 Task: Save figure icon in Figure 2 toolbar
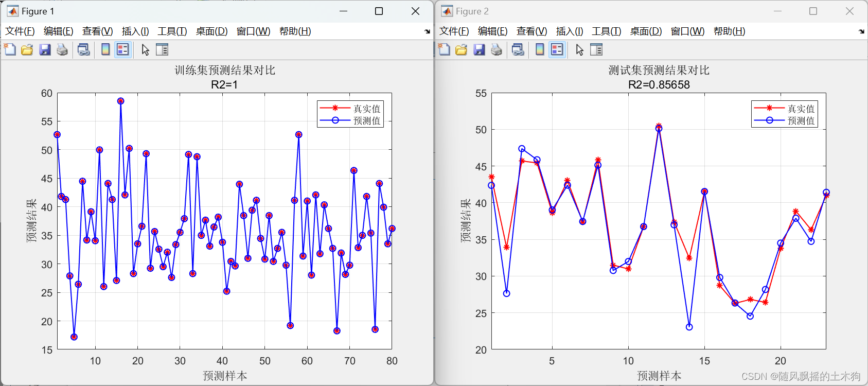point(479,49)
